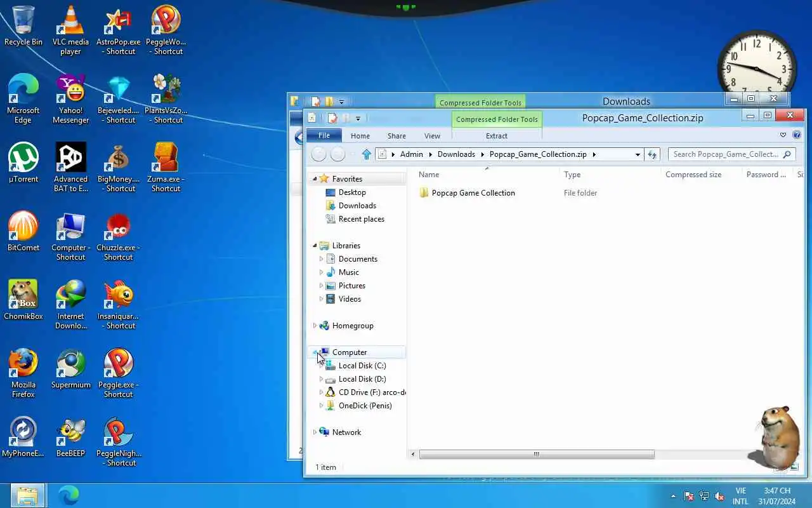812x508 pixels.
Task: Select the Zuma.exe shortcut icon
Action: (166, 168)
